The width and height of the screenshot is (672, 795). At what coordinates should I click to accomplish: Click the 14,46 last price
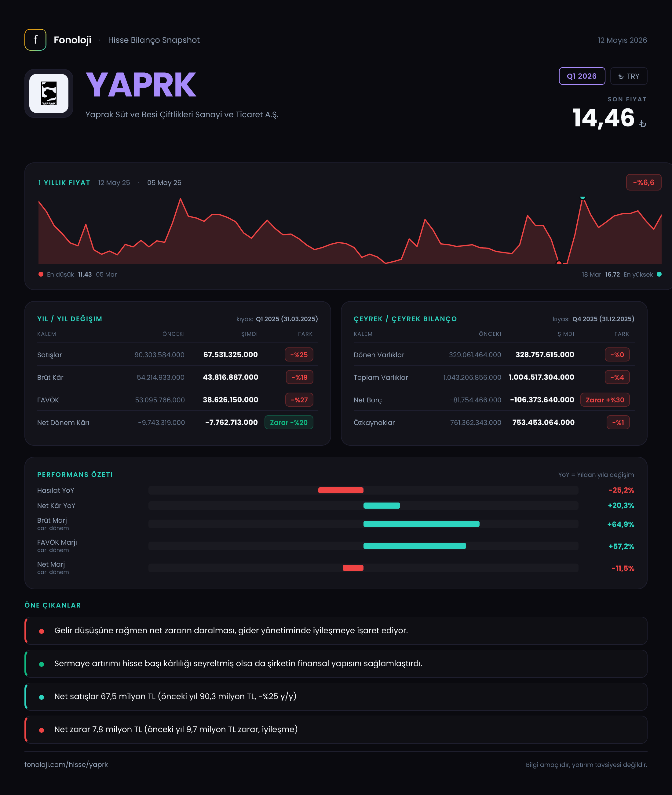(x=604, y=118)
